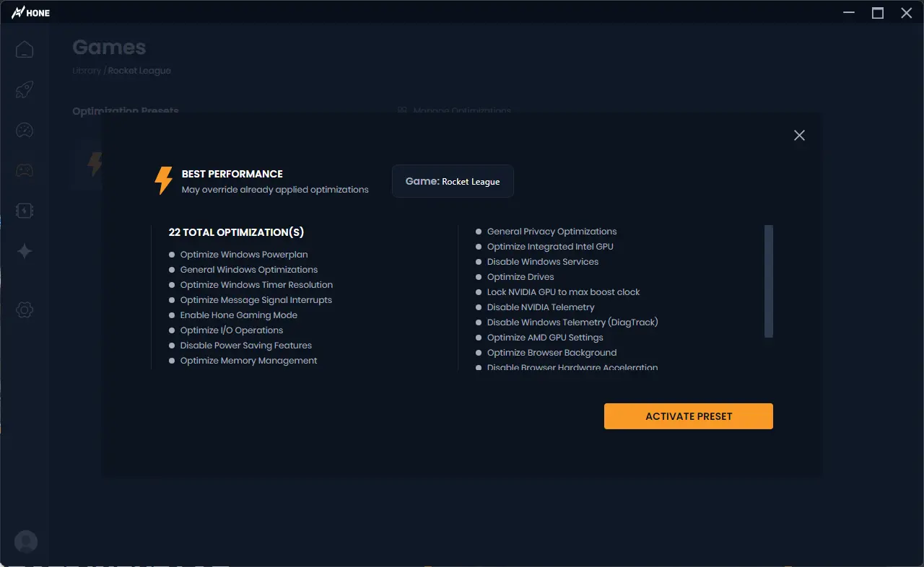
Task: Click the optimizations list scrollbar
Action: tap(769, 281)
